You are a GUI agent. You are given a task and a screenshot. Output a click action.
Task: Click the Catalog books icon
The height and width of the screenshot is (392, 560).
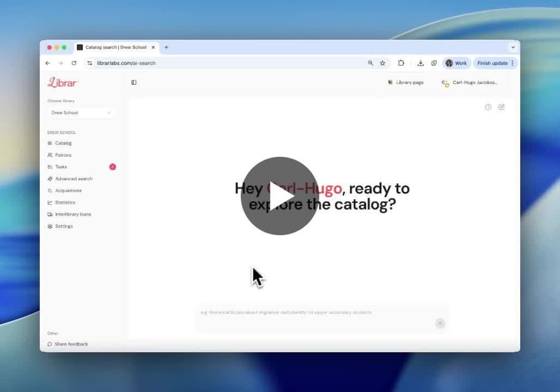click(50, 143)
